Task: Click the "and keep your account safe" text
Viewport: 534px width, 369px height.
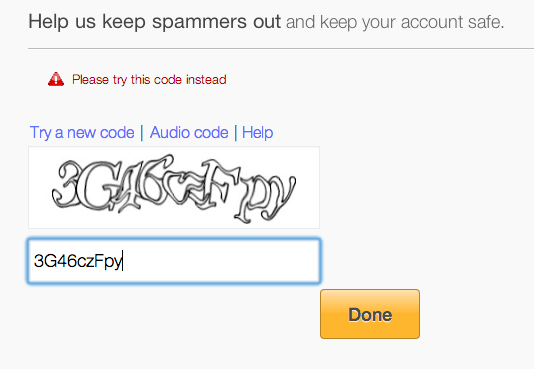Action: point(395,22)
